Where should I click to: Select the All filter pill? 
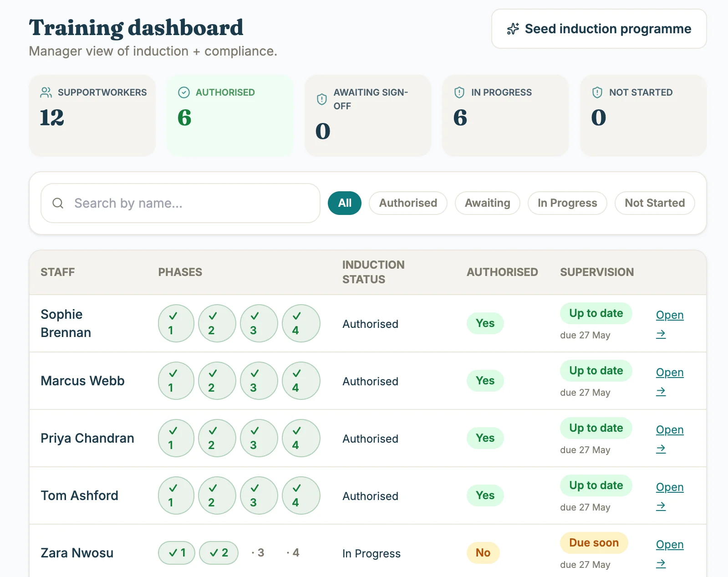[345, 203]
